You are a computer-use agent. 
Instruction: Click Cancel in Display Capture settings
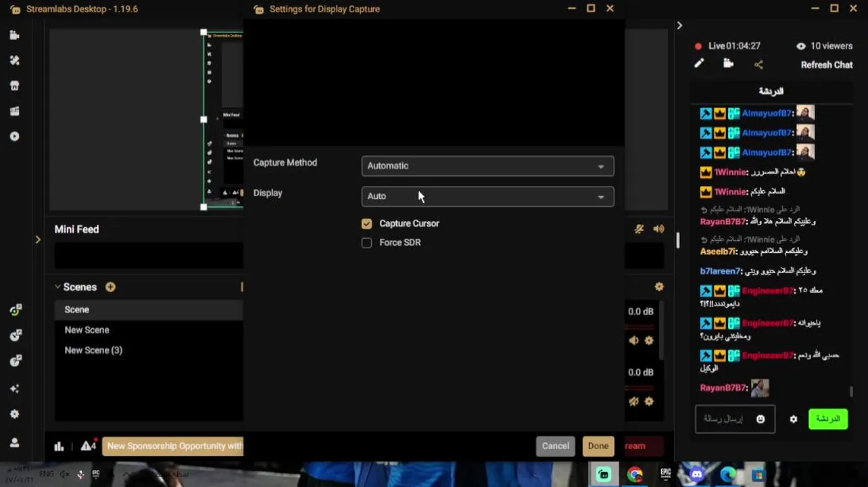pos(556,446)
